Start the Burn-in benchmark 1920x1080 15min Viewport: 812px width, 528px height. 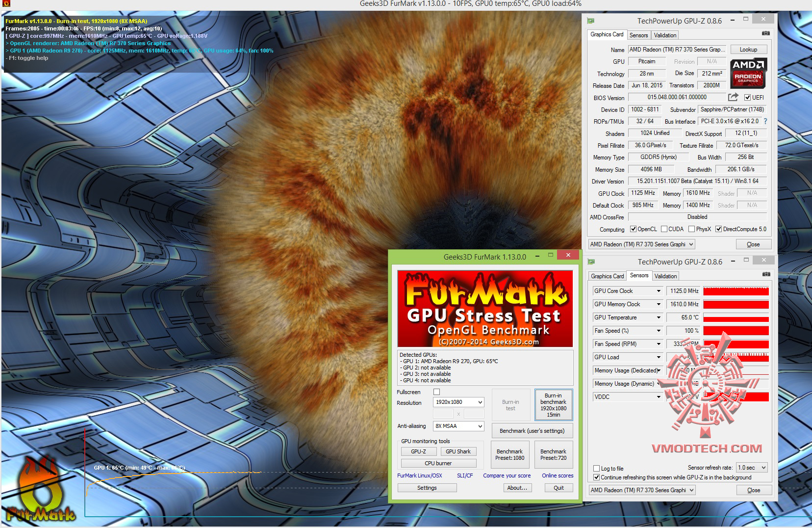[553, 405]
